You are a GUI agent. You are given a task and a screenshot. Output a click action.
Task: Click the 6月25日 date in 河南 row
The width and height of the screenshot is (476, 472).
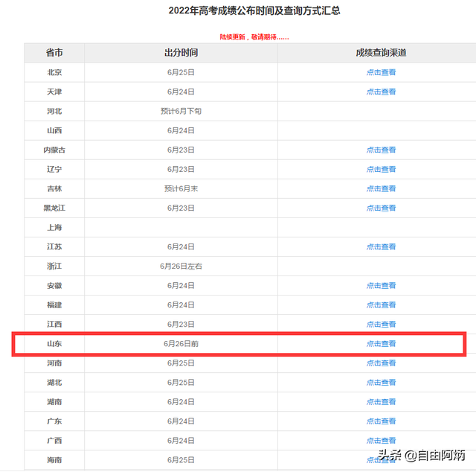181,363
